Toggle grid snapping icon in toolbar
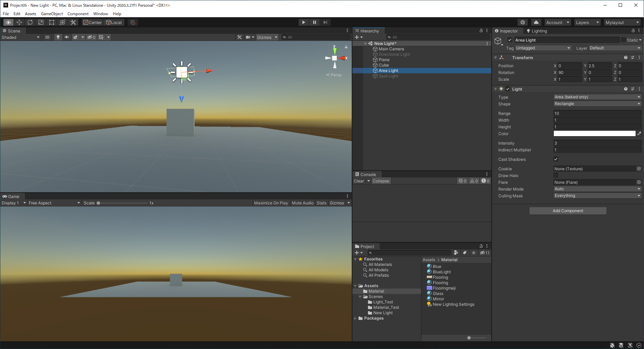This screenshot has height=349, width=644. click(133, 22)
